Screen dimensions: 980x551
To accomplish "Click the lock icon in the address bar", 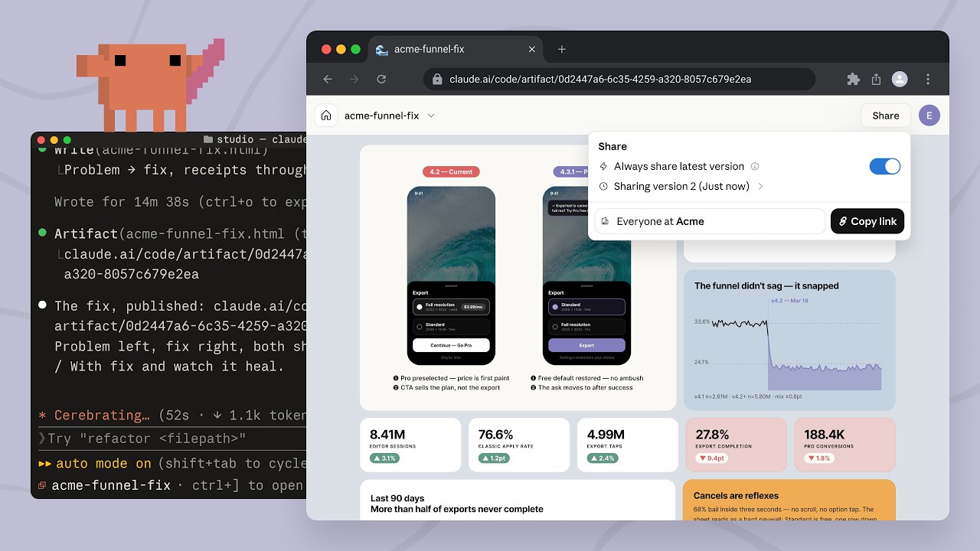I will click(x=437, y=79).
